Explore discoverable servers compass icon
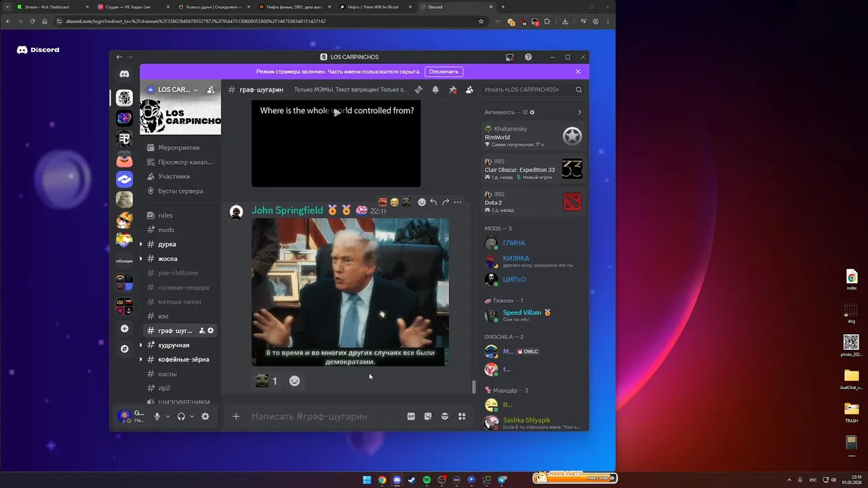The height and width of the screenshot is (488, 868). 124,349
